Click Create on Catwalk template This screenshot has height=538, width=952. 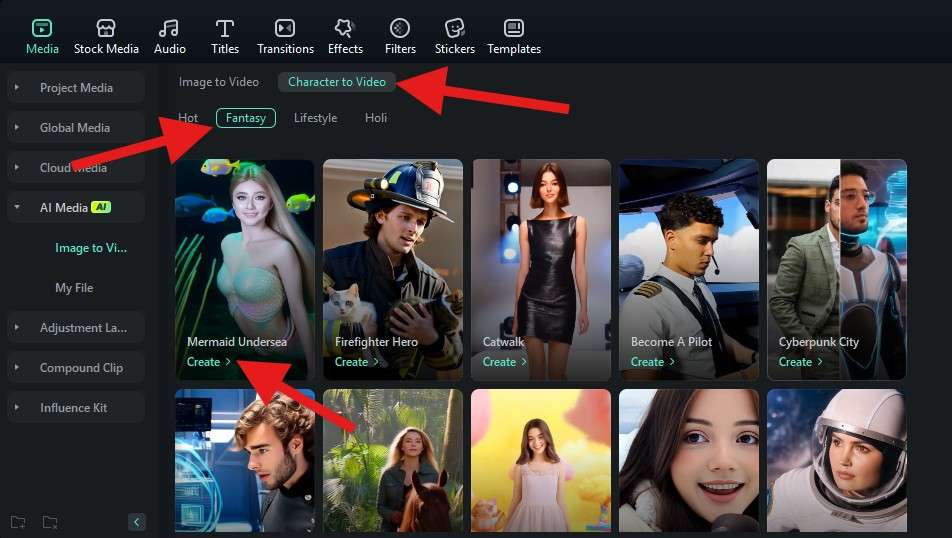[x=504, y=362]
